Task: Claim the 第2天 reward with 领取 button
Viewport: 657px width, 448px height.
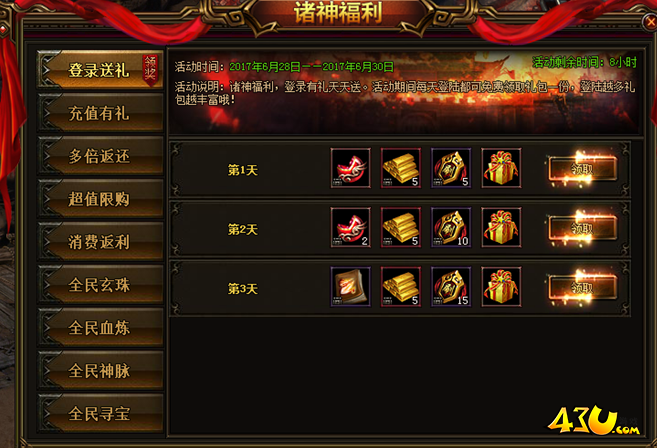Action: point(582,228)
